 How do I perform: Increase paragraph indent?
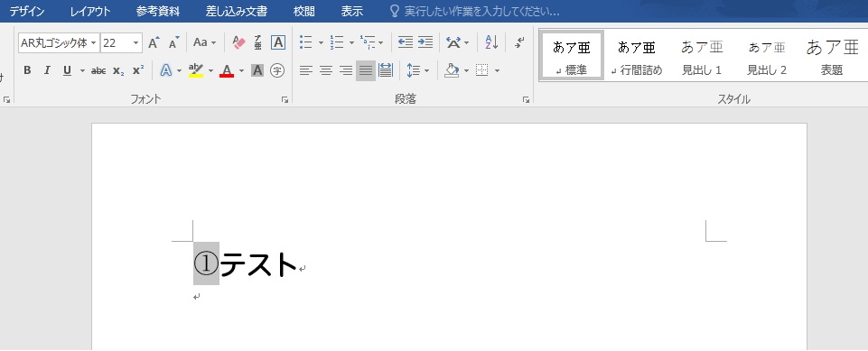[425, 42]
